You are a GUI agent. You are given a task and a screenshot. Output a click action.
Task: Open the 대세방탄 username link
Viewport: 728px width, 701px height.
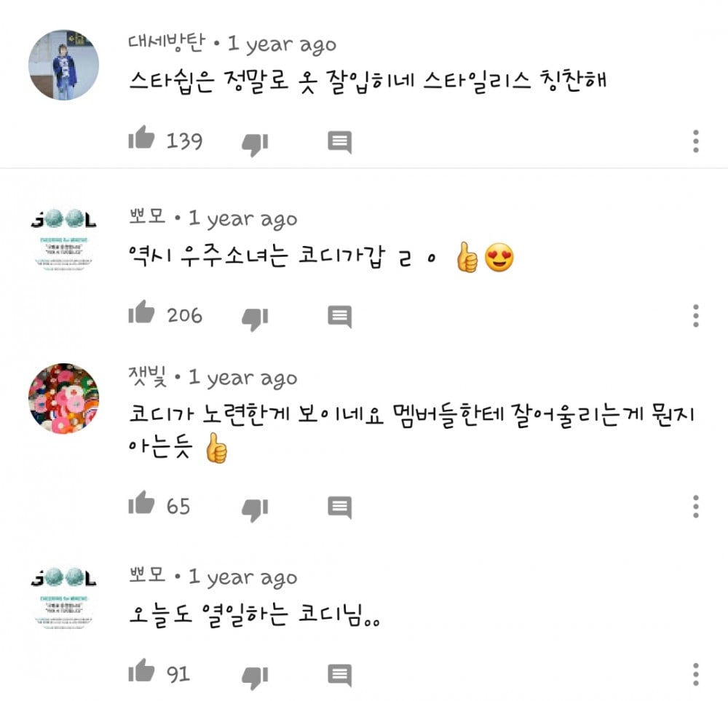point(166,42)
